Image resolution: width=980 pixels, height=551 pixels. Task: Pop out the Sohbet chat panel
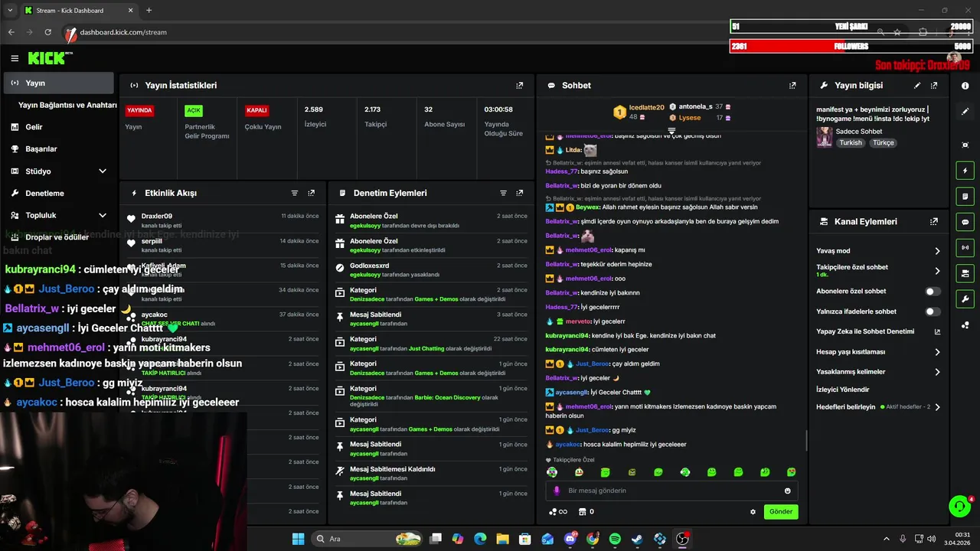(792, 86)
